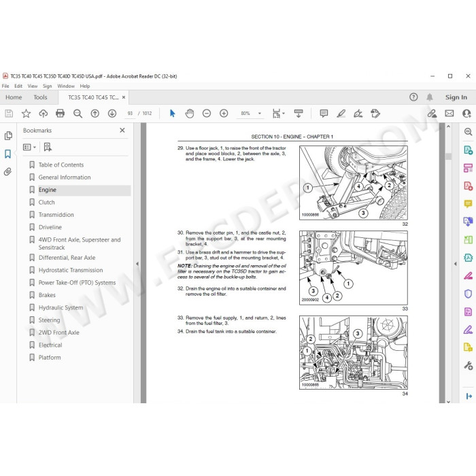This screenshot has height=476, width=476.
Task: Expand the right tools pane arrow
Action: (456, 264)
